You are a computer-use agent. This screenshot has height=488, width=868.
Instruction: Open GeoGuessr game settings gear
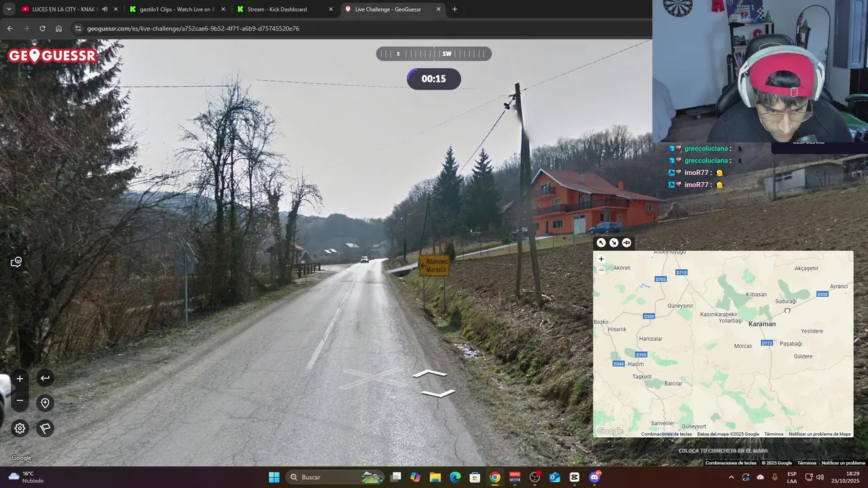tap(20, 428)
